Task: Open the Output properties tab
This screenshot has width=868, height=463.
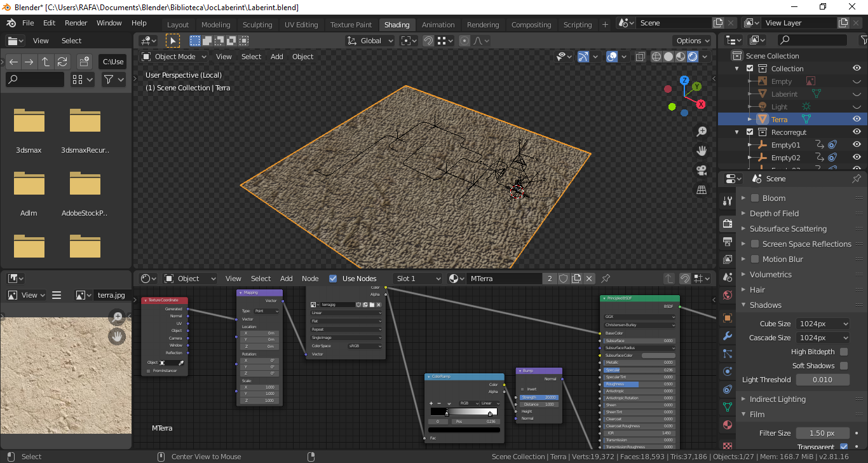Action: point(728,242)
